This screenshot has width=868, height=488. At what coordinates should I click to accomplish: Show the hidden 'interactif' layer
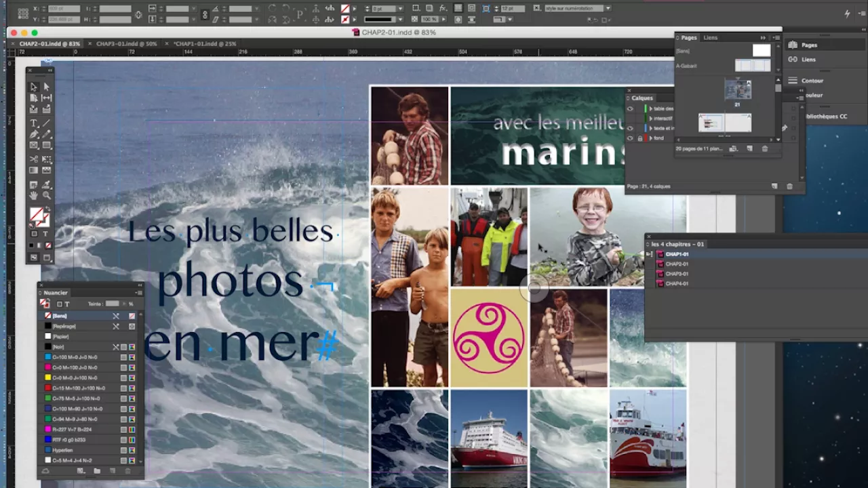(630, 119)
